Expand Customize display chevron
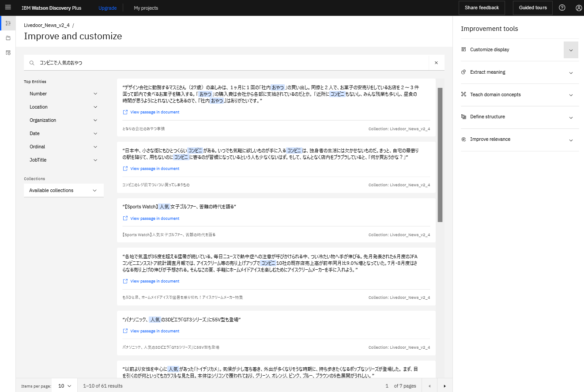Viewport: 584px width, 392px height. (x=571, y=50)
